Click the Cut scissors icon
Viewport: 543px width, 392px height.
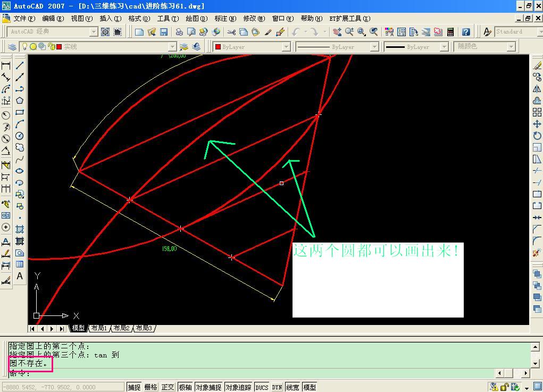pyautogui.click(x=231, y=32)
